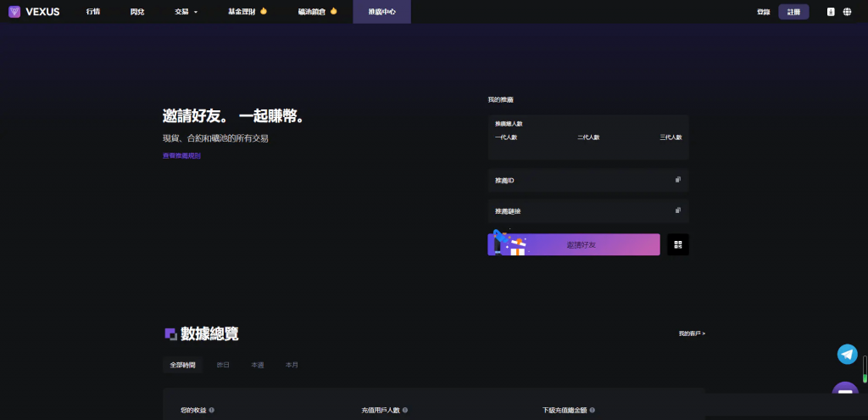This screenshot has width=868, height=420.
Task: Open the Telegram chat icon
Action: [x=847, y=354]
